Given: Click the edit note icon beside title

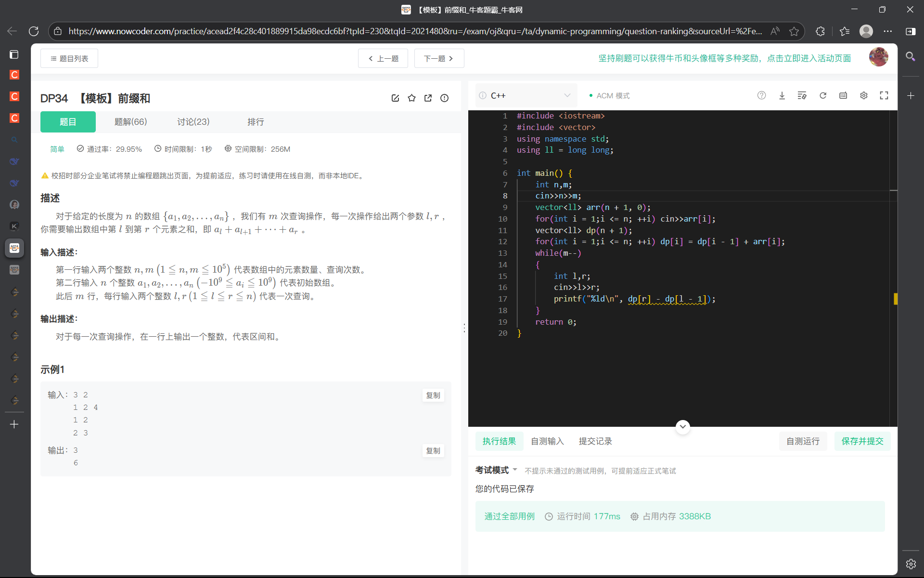Looking at the screenshot, I should pyautogui.click(x=395, y=98).
